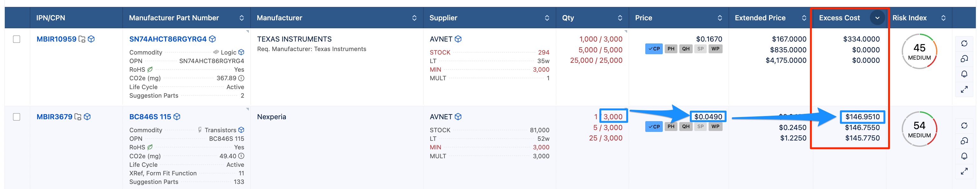
Task: Sort by Manufacturer Part Number column
Action: [x=241, y=18]
